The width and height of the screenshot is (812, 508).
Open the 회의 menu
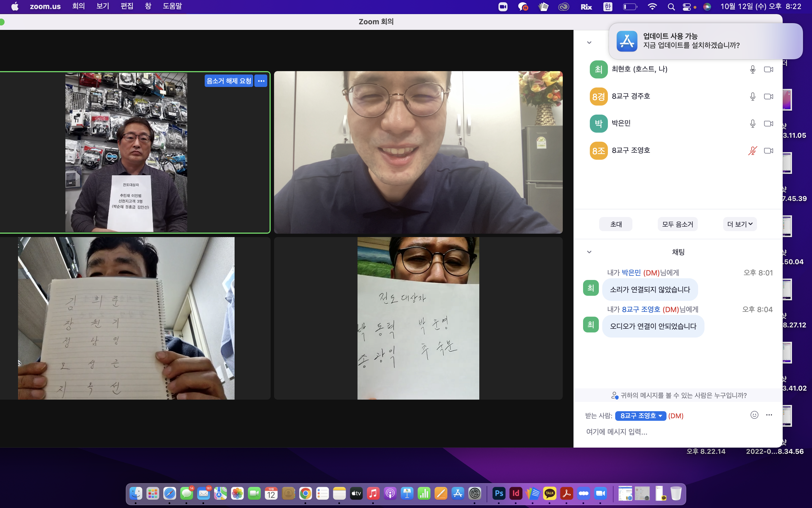point(78,6)
